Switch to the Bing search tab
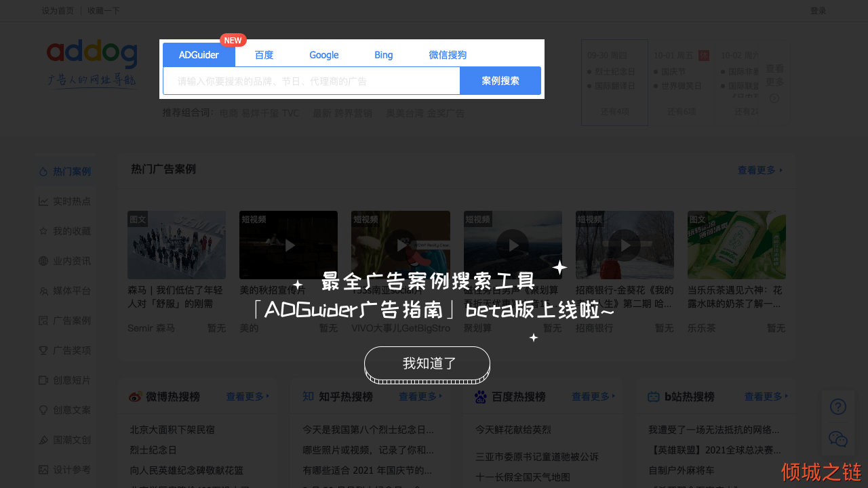Viewport: 868px width, 488px height. click(x=383, y=55)
